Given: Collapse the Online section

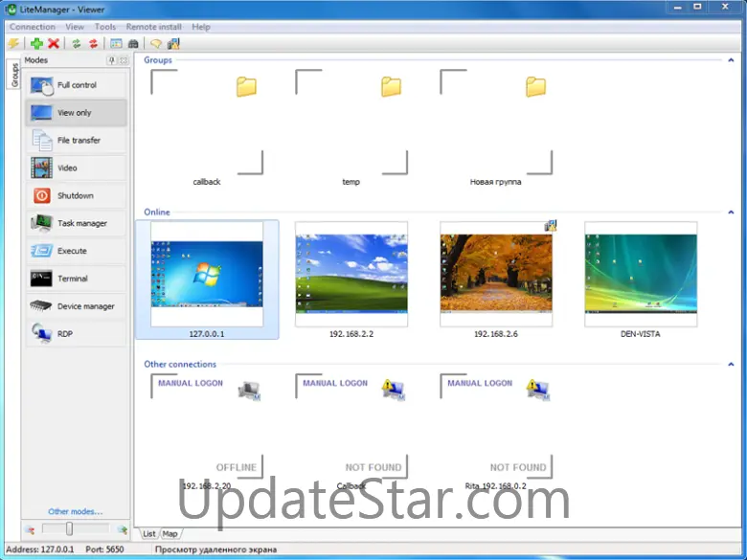Looking at the screenshot, I should point(731,212).
